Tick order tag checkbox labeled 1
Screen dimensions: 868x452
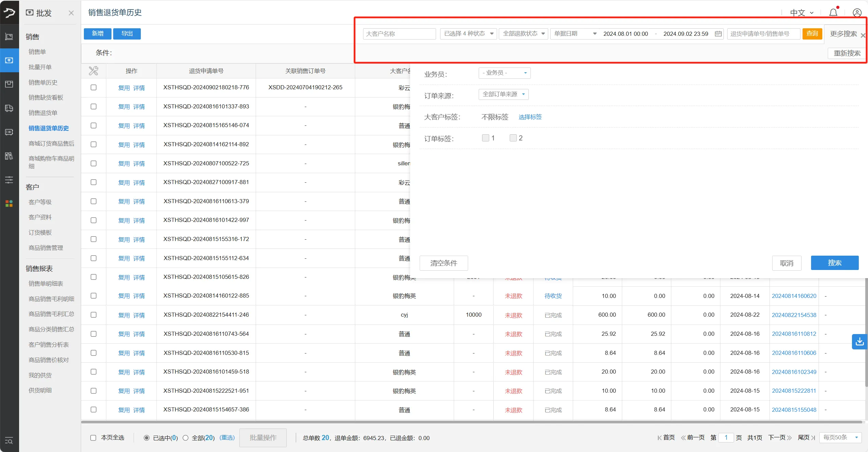[485, 138]
